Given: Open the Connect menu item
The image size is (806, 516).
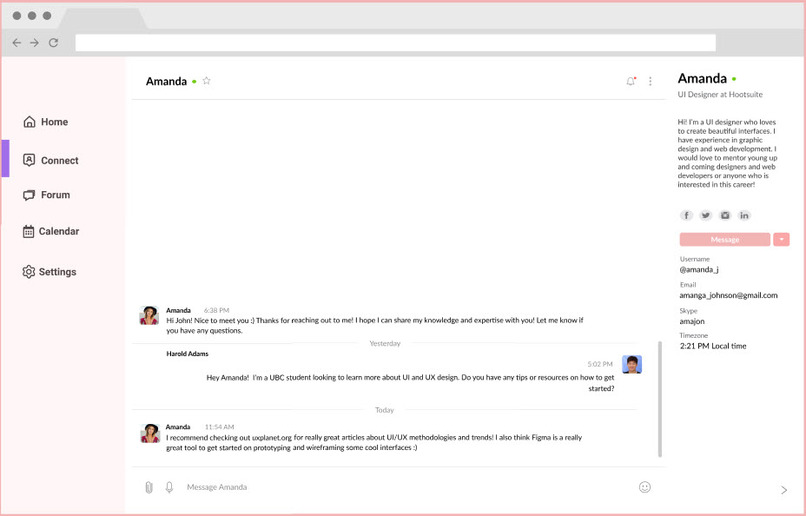Looking at the screenshot, I should pyautogui.click(x=51, y=160).
